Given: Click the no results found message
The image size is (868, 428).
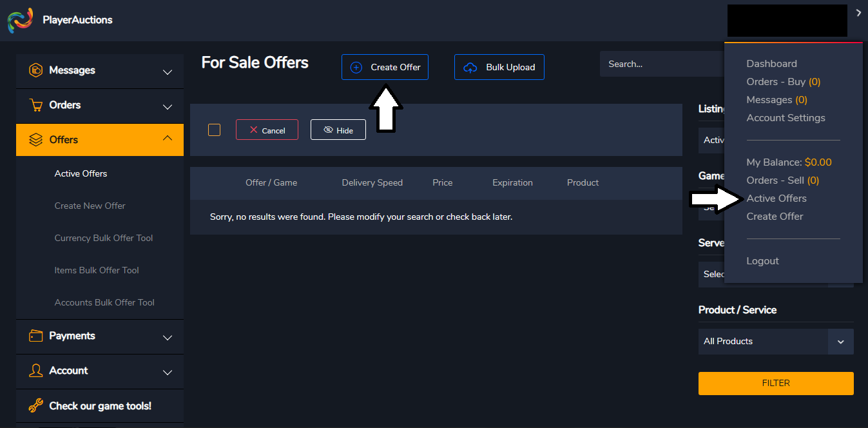Looking at the screenshot, I should 361,217.
